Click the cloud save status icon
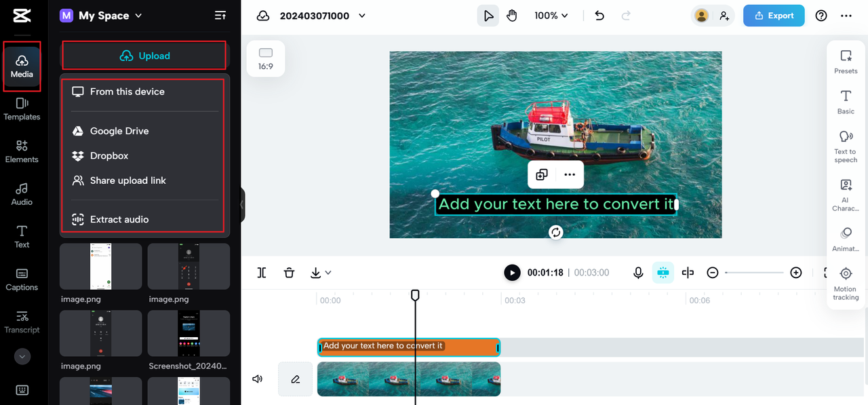This screenshot has width=868, height=405. [263, 16]
